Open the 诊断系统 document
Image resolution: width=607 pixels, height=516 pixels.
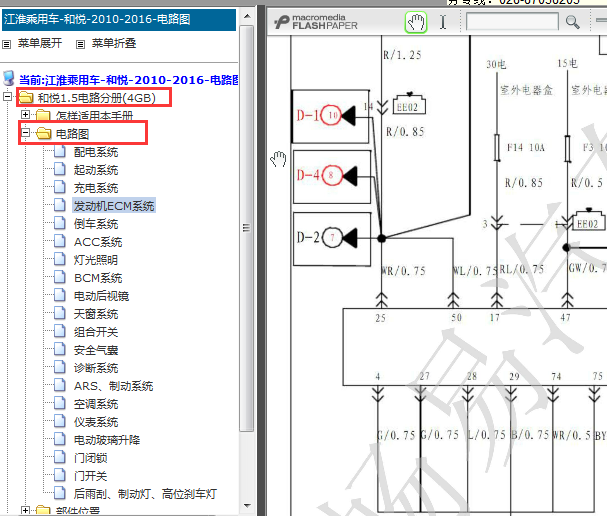click(x=96, y=368)
